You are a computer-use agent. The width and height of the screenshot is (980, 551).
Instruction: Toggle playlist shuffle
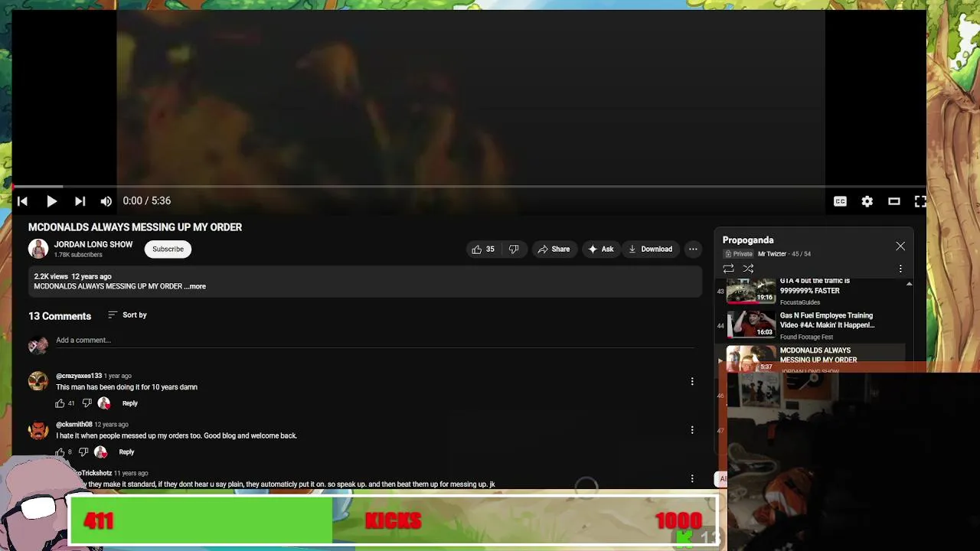pyautogui.click(x=748, y=269)
